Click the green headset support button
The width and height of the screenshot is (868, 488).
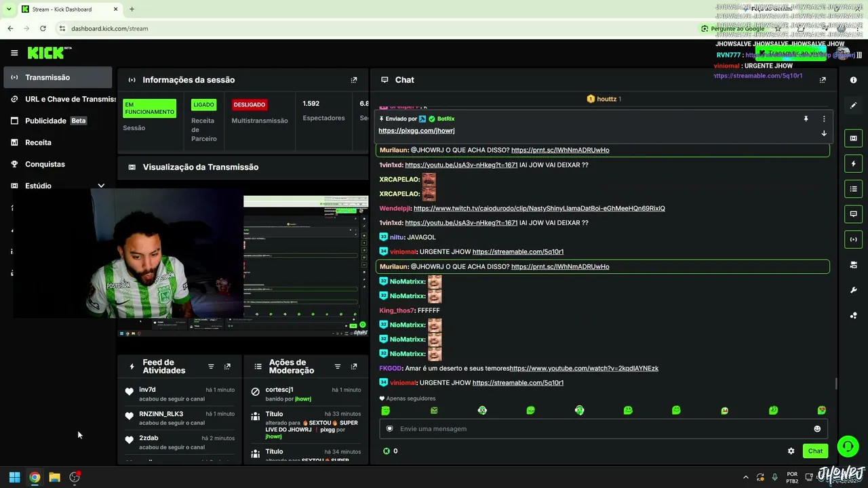click(848, 446)
